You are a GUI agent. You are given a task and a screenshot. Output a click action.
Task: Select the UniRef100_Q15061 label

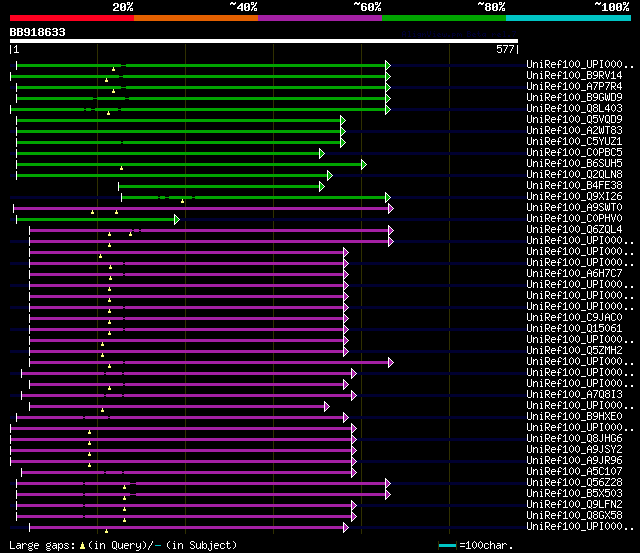point(574,328)
